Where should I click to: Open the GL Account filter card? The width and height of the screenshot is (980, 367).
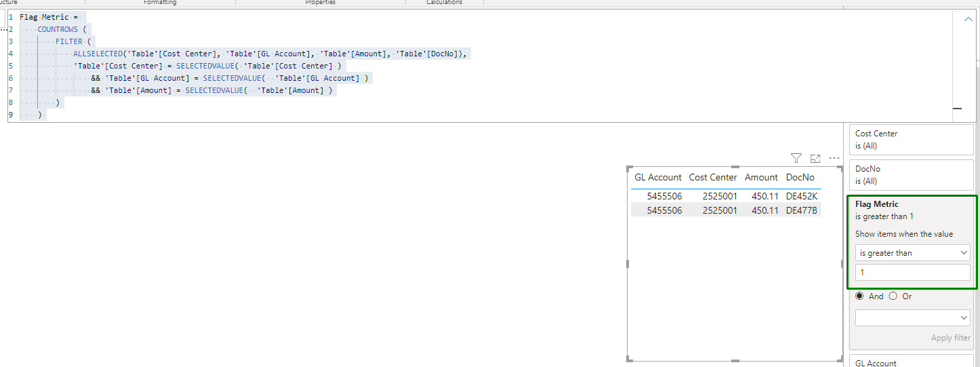tap(911, 360)
